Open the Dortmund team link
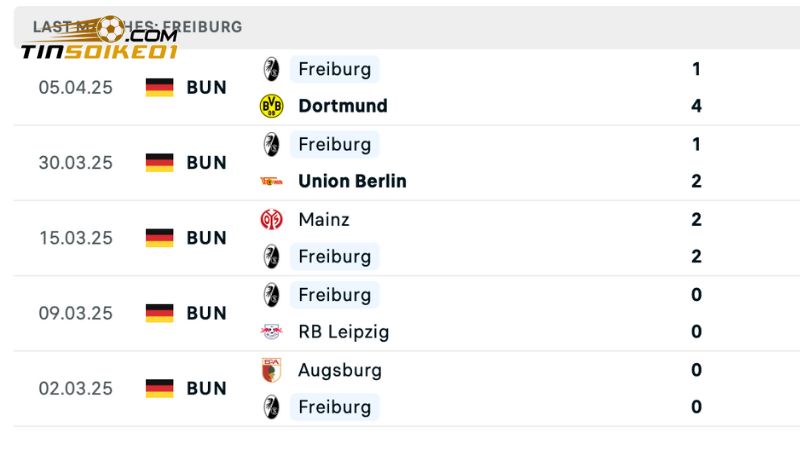This screenshot has height=450, width=800. (x=342, y=106)
